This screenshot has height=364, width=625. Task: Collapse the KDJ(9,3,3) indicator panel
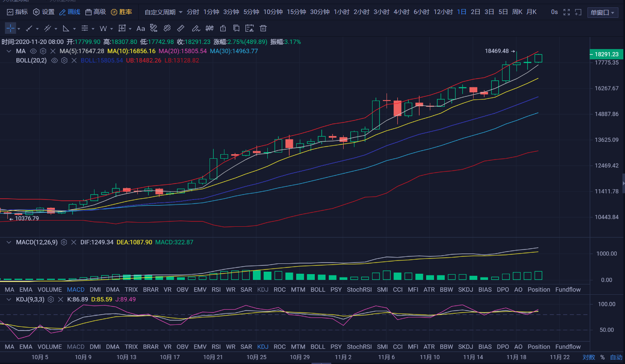(9, 300)
